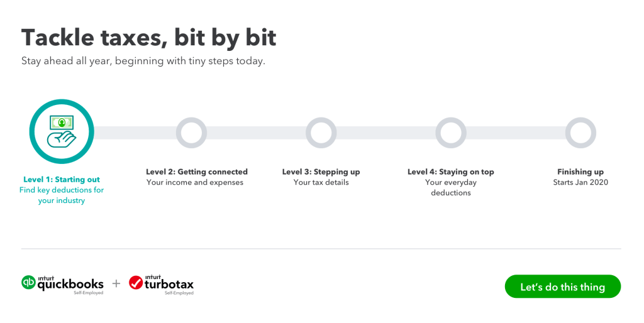Open the Level 4: Staying on top label
Screen dimensions: 644x323
(450, 172)
